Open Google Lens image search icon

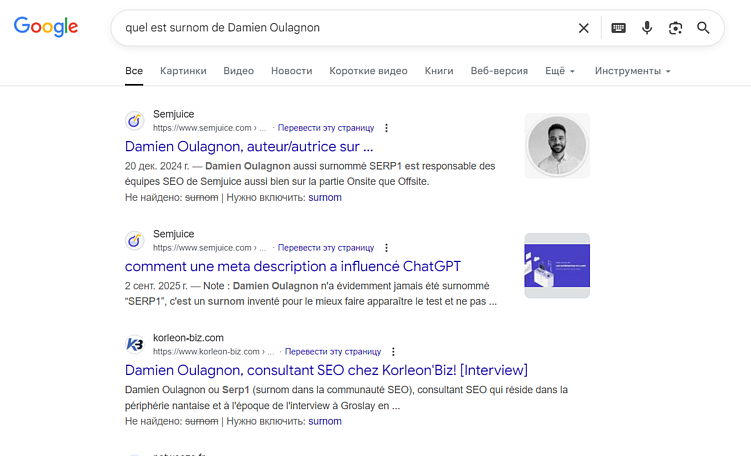(675, 28)
